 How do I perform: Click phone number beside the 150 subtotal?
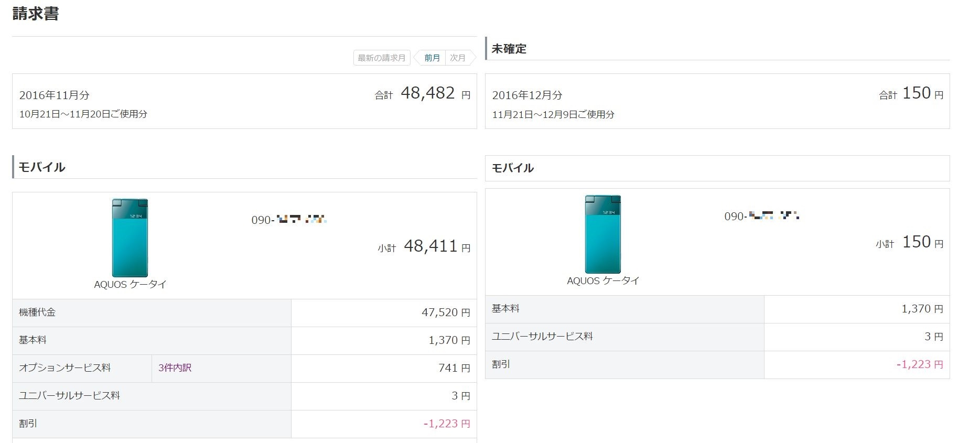pos(761,216)
